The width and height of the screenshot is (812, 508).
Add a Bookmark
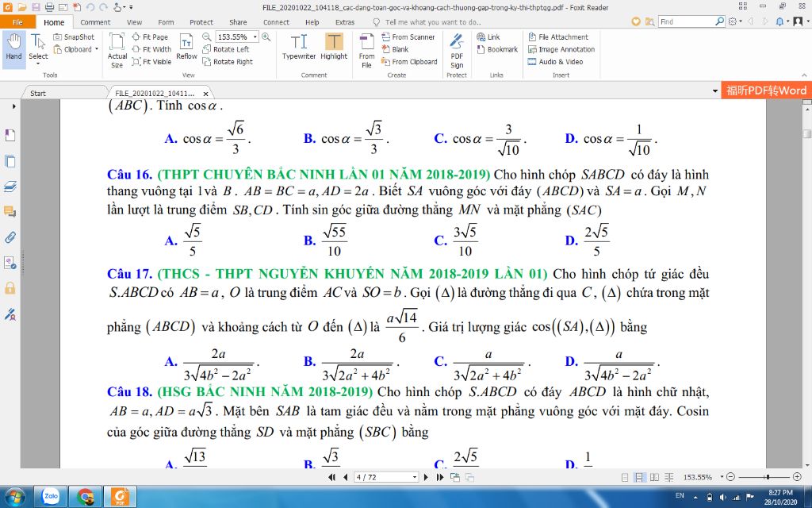tap(497, 49)
